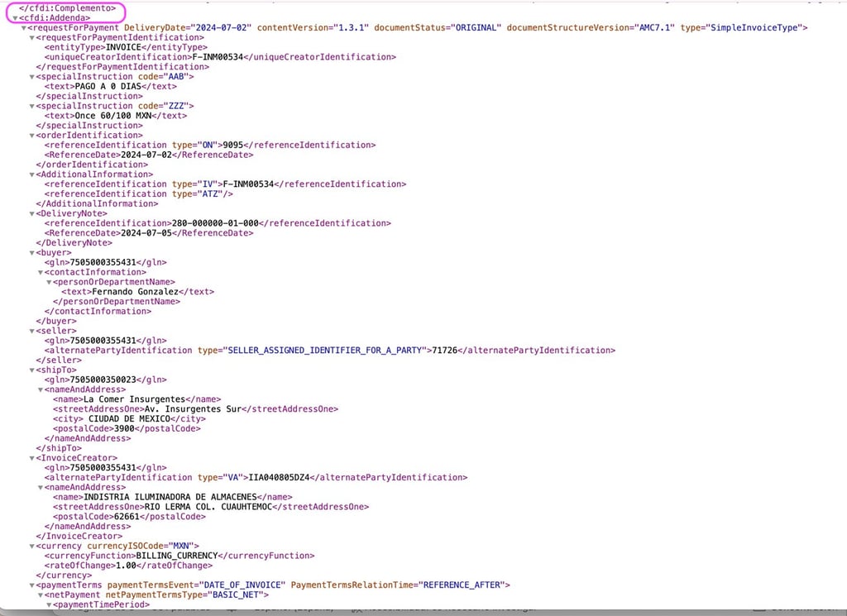Click currencyISOCode value "MXN"
Screen dimensions: 847x616
[x=182, y=546]
